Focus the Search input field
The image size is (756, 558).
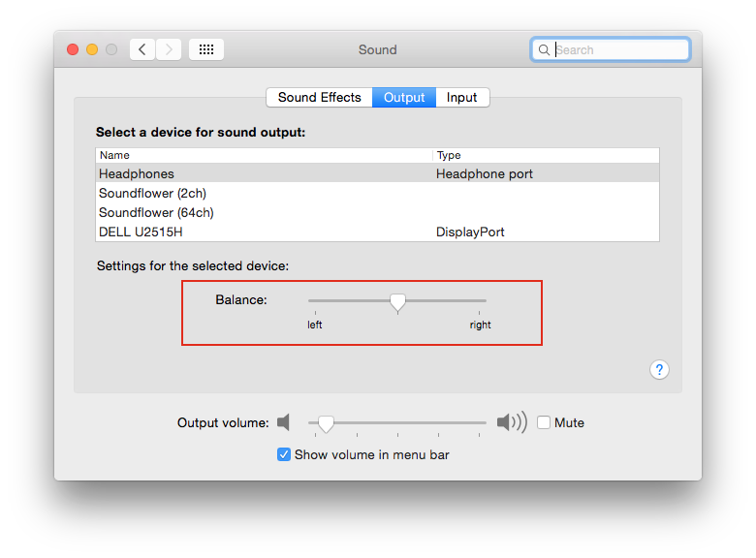pos(611,49)
